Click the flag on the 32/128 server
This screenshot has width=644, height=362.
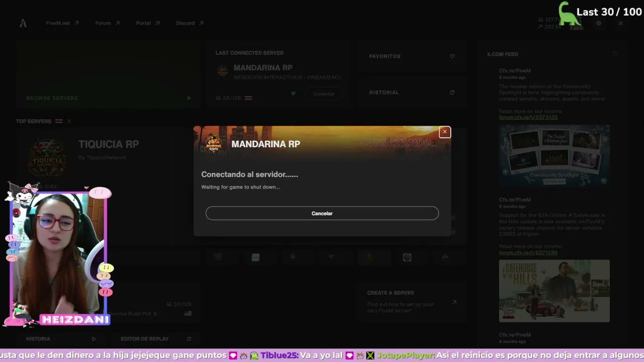(x=188, y=313)
